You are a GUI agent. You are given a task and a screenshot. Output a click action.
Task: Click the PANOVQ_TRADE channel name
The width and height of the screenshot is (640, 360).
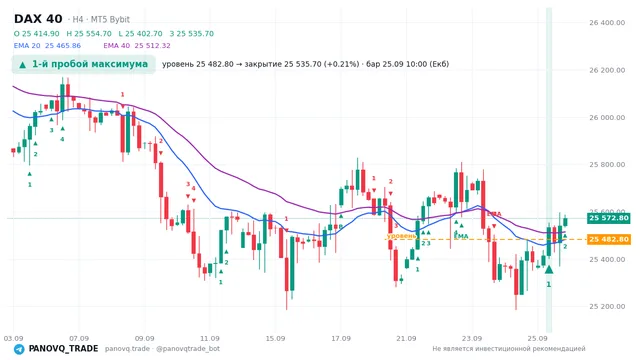(x=63, y=349)
